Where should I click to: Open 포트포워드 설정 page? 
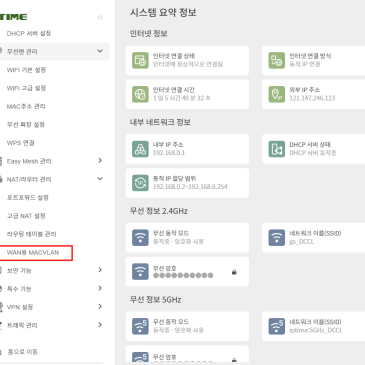28,198
